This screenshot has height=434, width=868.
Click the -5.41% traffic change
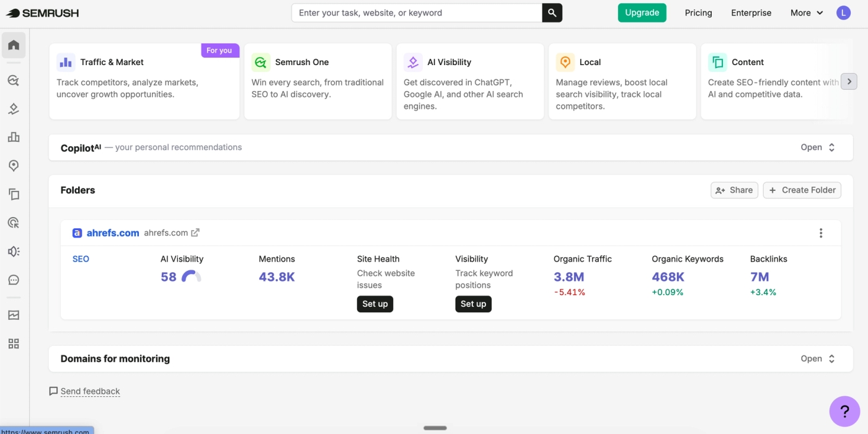569,293
